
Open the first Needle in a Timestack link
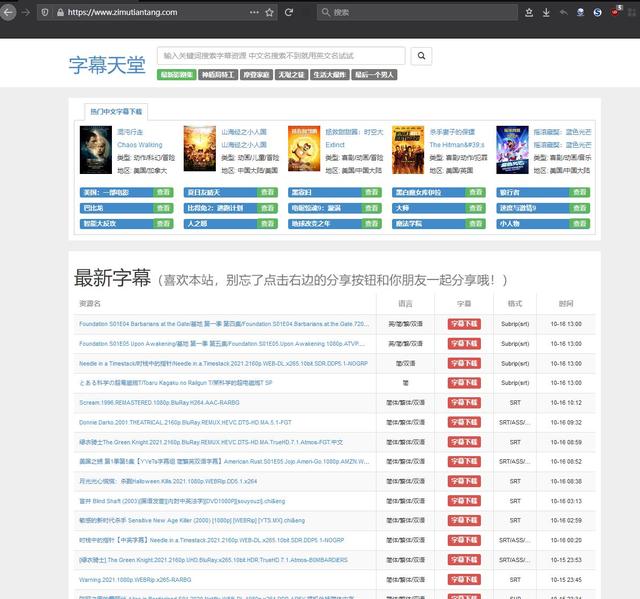pyautogui.click(x=223, y=363)
